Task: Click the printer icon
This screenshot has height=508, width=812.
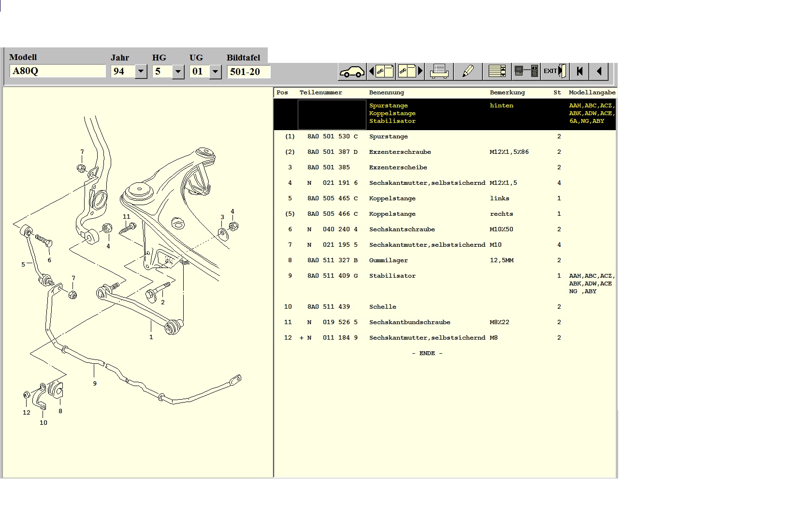Action: pos(439,72)
